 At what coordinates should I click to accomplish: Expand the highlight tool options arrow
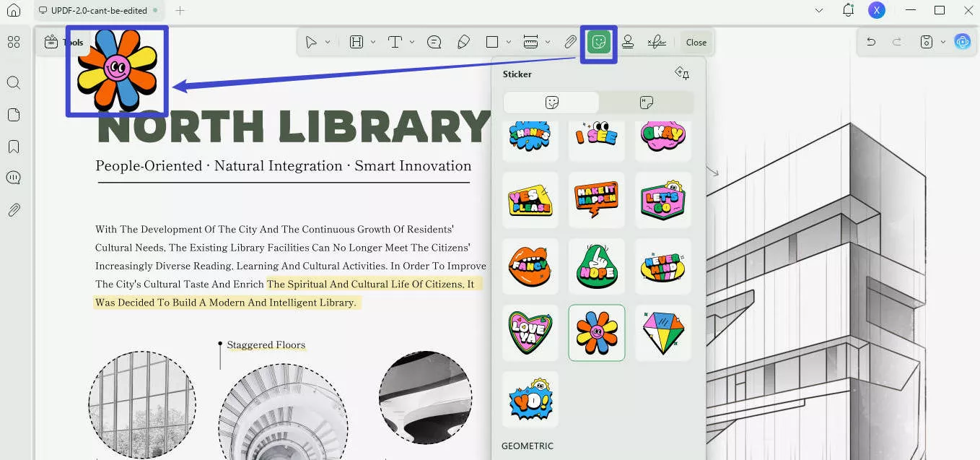tap(373, 42)
